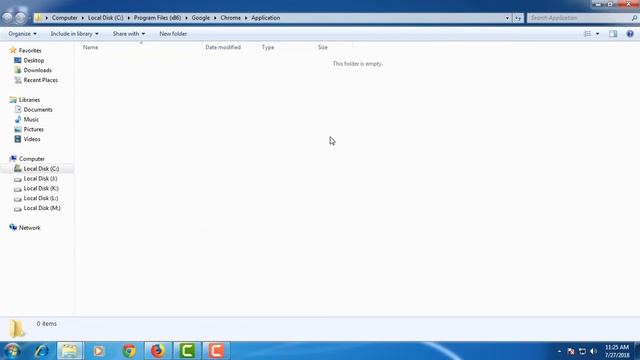Image resolution: width=640 pixels, height=360 pixels.
Task: Open Action Center flag tray icon
Action: click(x=571, y=351)
